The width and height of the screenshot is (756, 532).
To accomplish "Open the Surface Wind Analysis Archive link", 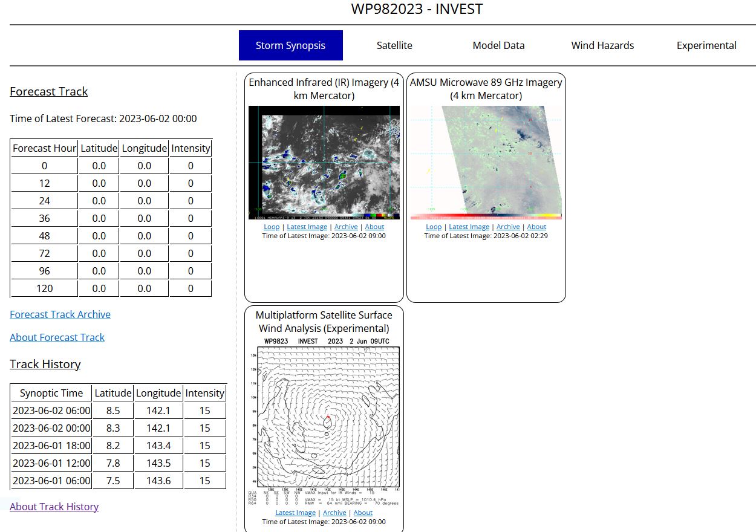I will [x=334, y=513].
